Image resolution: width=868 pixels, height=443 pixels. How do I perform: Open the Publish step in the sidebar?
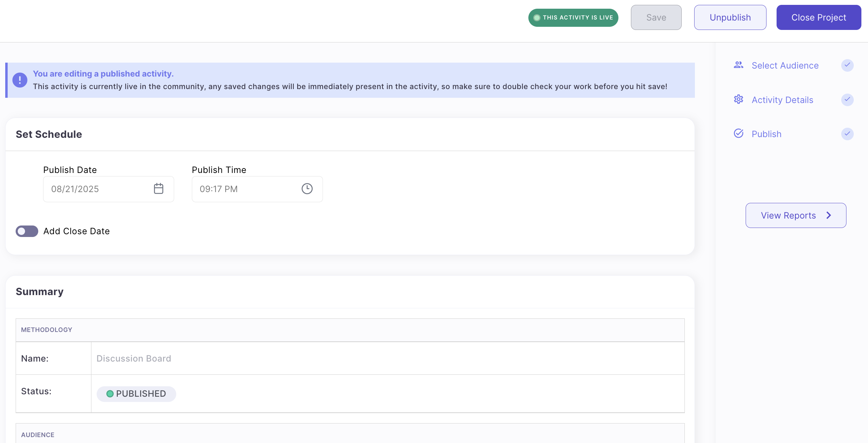pos(766,134)
